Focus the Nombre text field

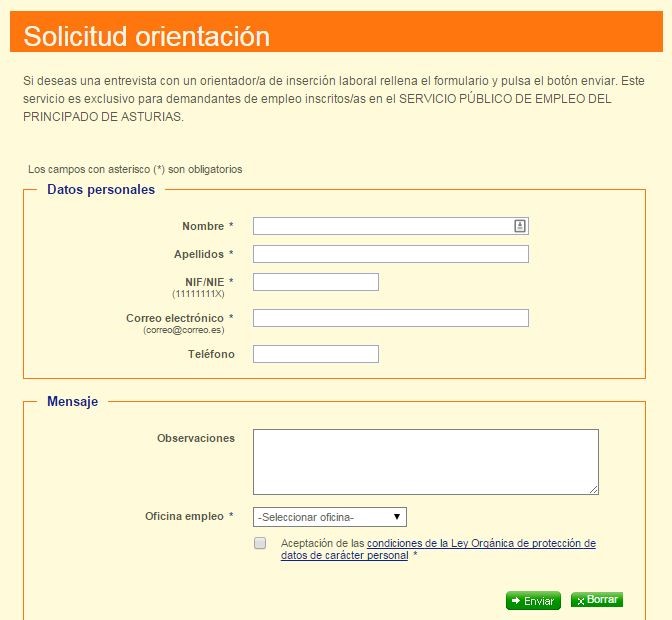(380, 226)
